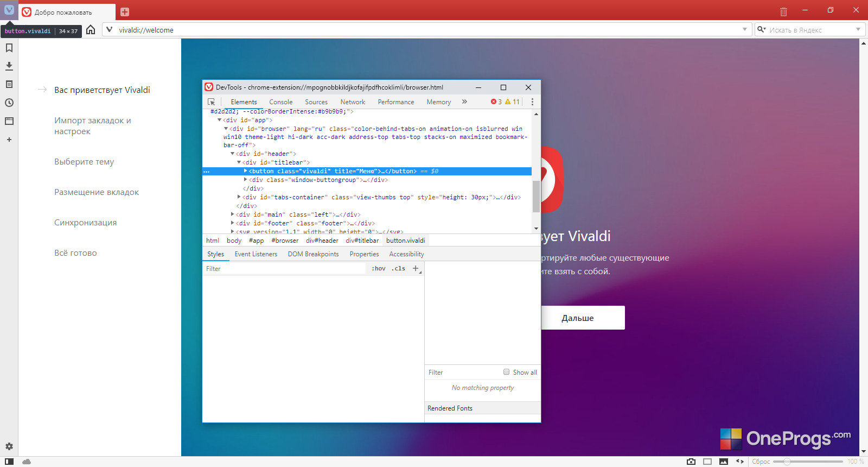Viewport: 868px width, 467px height.
Task: Open the Event Listeners tab
Action: [x=256, y=254]
